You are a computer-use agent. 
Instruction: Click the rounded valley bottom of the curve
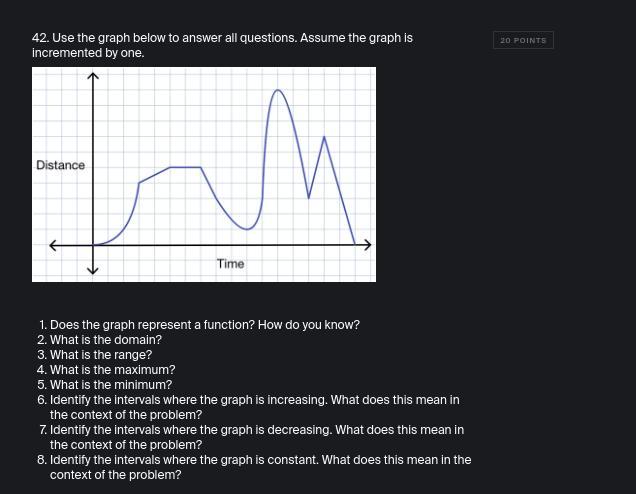tap(247, 229)
